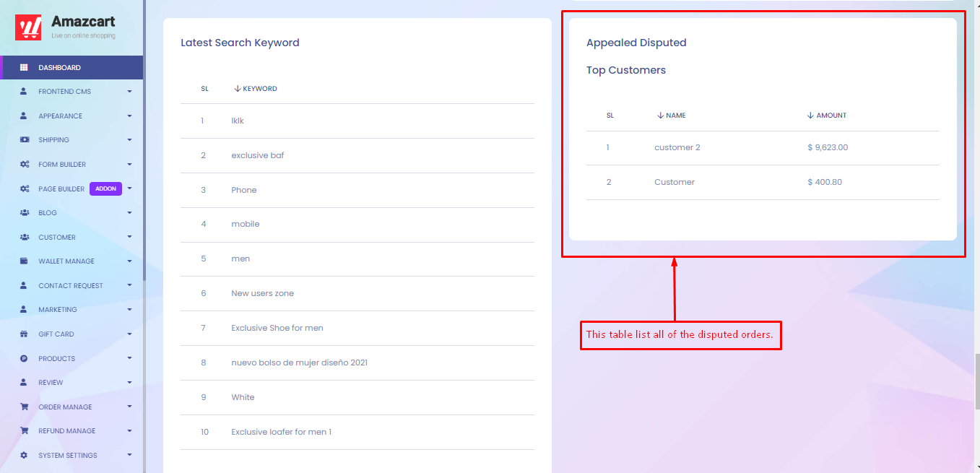This screenshot has width=980, height=473.
Task: Expand the Appearance submenu arrow
Action: pyautogui.click(x=129, y=116)
